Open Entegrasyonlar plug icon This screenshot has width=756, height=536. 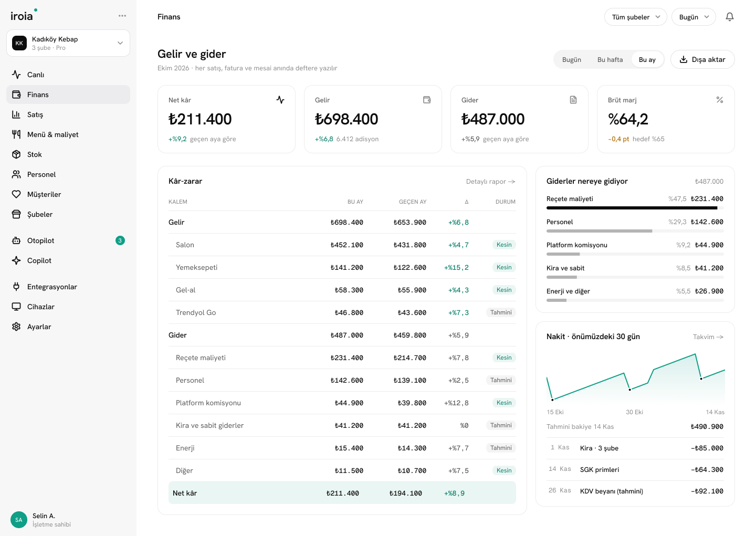16,287
